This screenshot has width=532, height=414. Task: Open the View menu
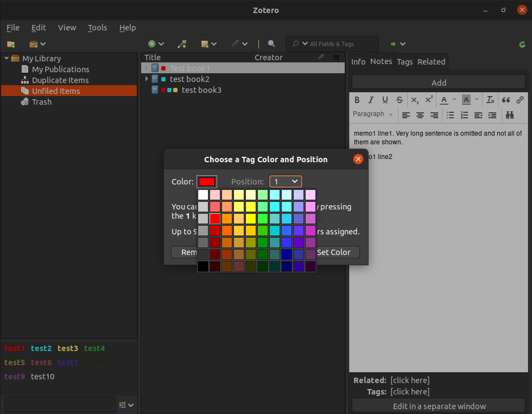pos(67,28)
